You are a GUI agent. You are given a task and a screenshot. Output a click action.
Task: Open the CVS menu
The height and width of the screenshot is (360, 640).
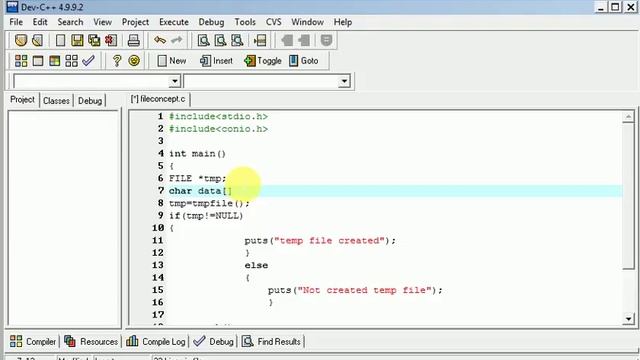click(273, 22)
